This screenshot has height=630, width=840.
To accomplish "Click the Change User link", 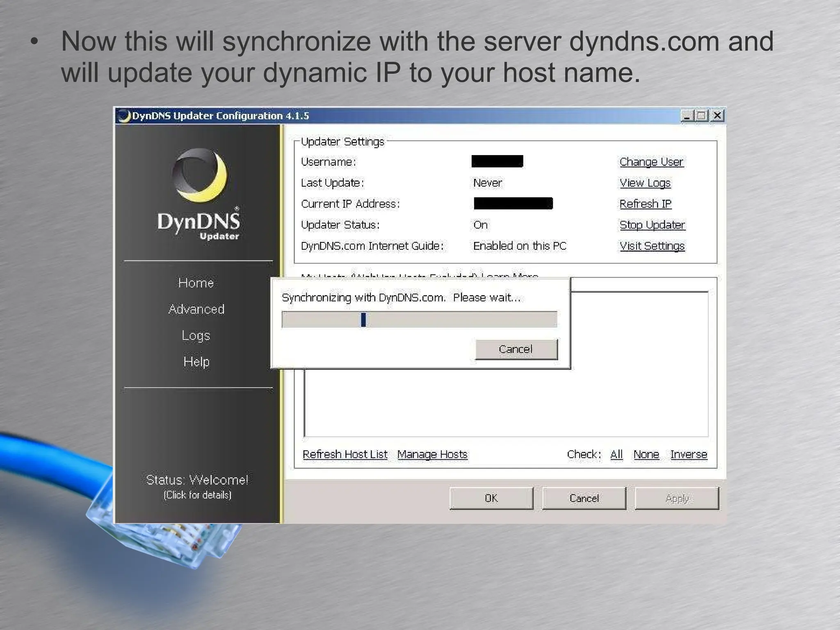I will click(x=651, y=162).
